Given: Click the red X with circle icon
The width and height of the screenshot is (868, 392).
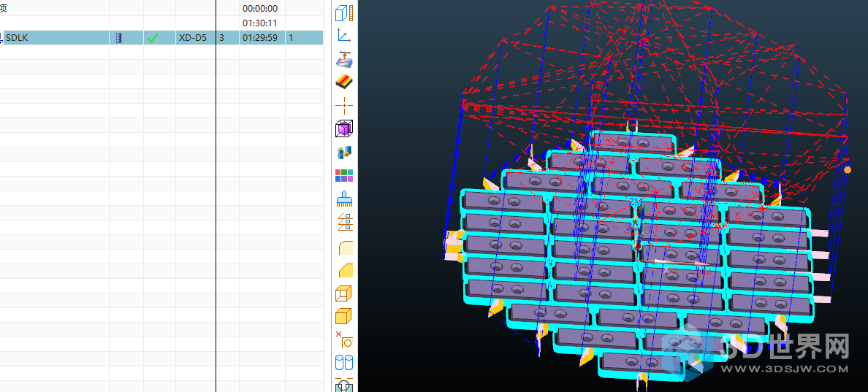Looking at the screenshot, I should (344, 339).
